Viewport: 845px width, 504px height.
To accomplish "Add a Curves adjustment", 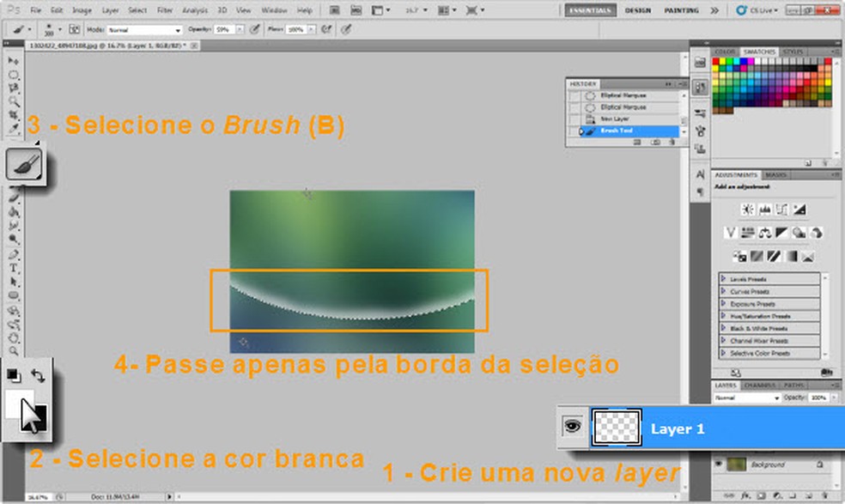I will coord(782,209).
